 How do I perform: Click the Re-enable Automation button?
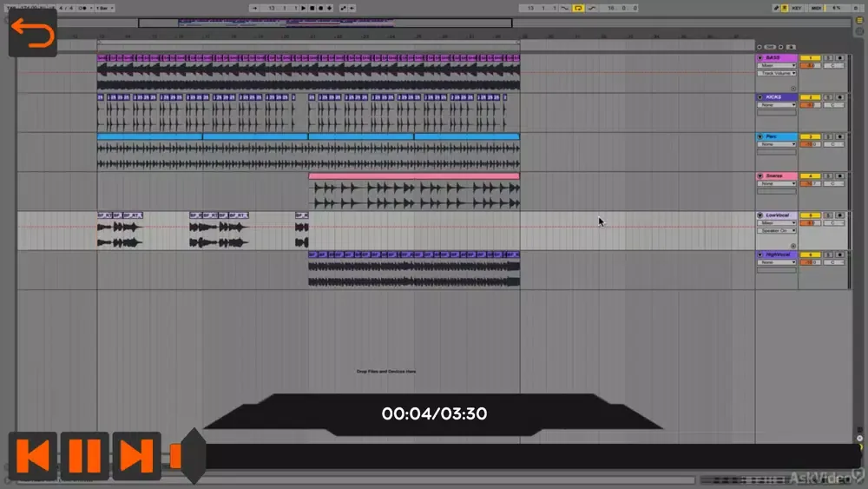352,9
